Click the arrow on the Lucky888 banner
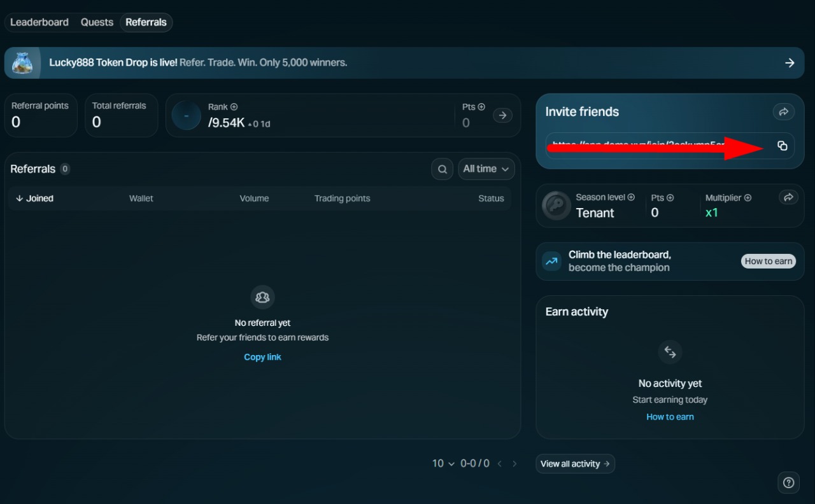The image size is (815, 504). [x=790, y=63]
